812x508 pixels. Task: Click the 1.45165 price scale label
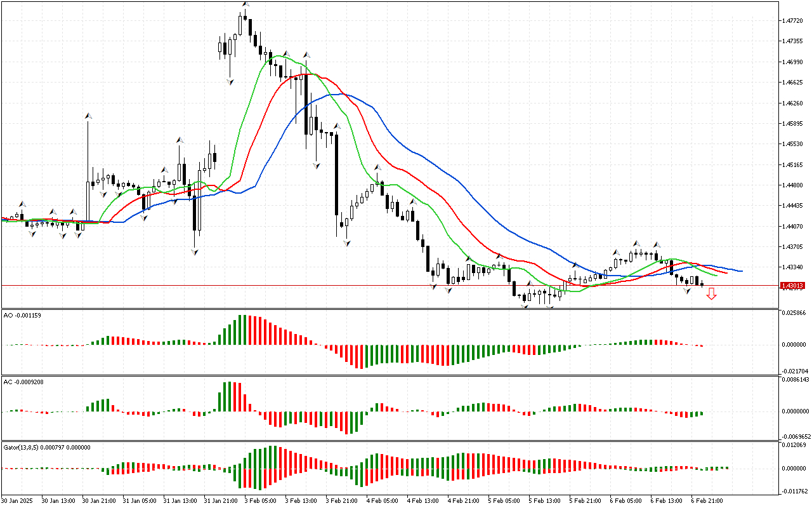(792, 165)
